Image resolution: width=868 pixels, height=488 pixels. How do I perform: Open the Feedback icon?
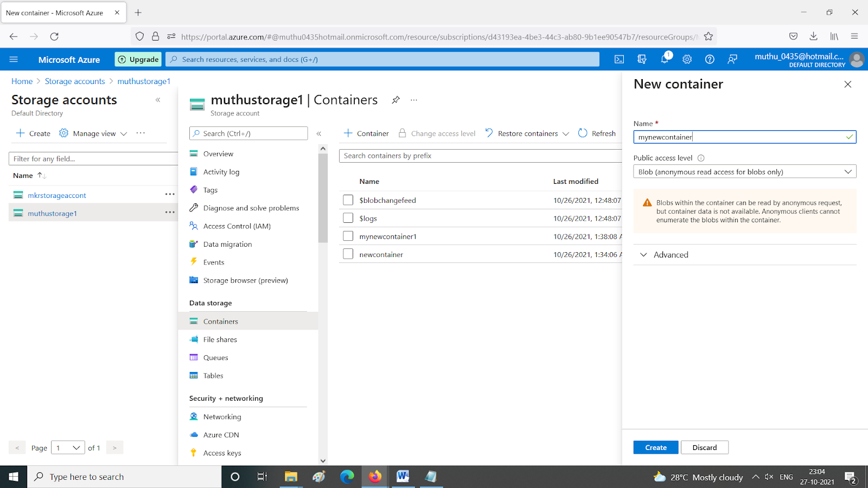click(x=732, y=59)
